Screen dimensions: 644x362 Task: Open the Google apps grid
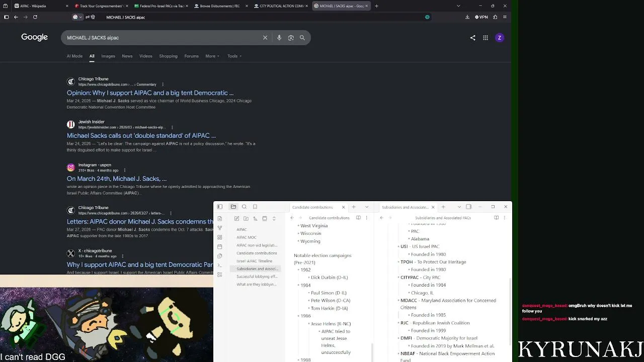pyautogui.click(x=486, y=38)
